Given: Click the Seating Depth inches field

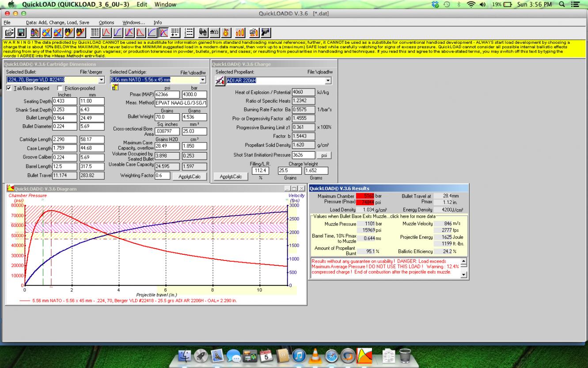Looking at the screenshot, I should pos(64,101).
